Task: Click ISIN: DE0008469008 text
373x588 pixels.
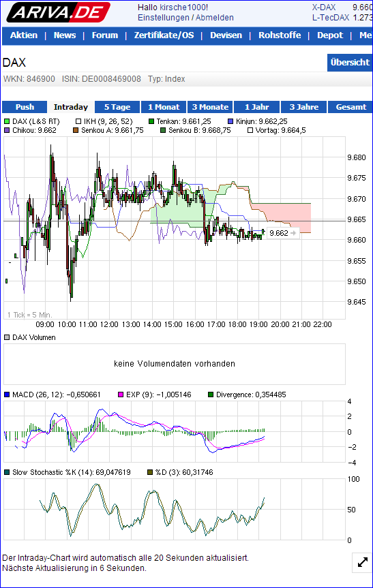Action: tap(102, 79)
